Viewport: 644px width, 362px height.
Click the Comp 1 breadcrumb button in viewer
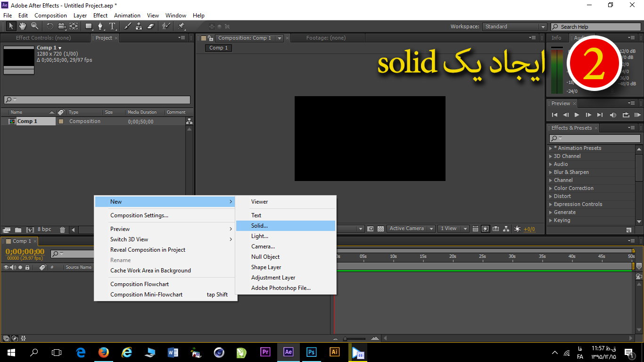coord(218,48)
